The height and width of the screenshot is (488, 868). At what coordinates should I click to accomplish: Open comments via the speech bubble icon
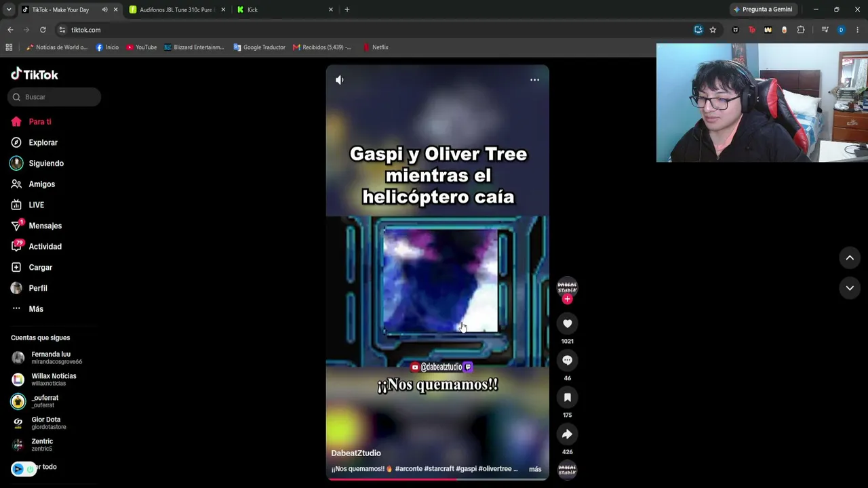coord(568,361)
